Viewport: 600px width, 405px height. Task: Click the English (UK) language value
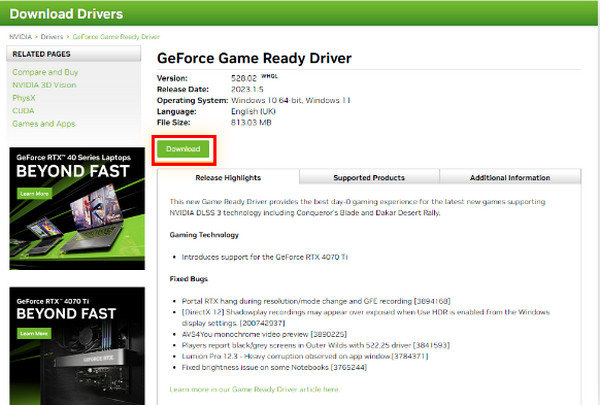point(253,111)
